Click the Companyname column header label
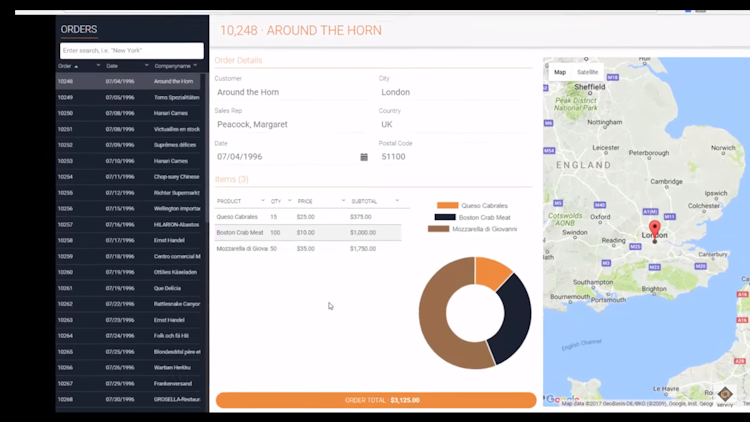Viewport: 750px width, 422px height. (172, 66)
